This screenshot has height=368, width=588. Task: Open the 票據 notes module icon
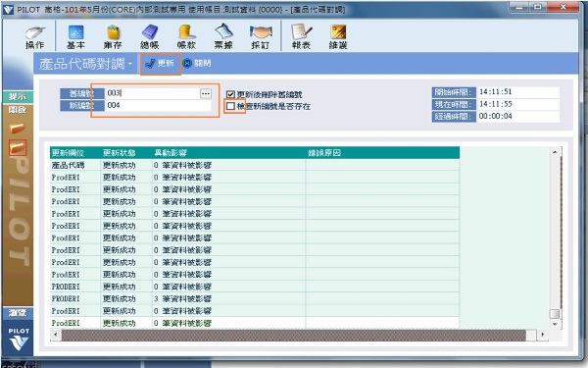[x=223, y=37]
